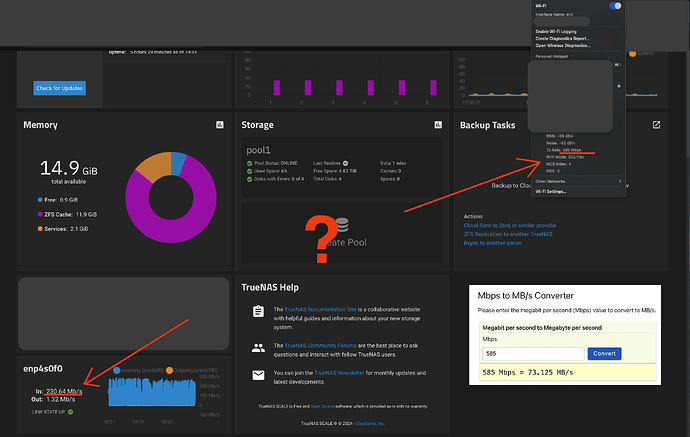The height and width of the screenshot is (437, 690).
Task: Click Free memory blue legend dot
Action: pyautogui.click(x=40, y=200)
